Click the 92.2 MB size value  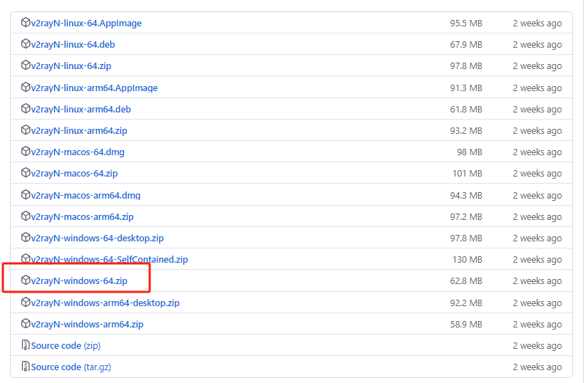[x=466, y=303]
